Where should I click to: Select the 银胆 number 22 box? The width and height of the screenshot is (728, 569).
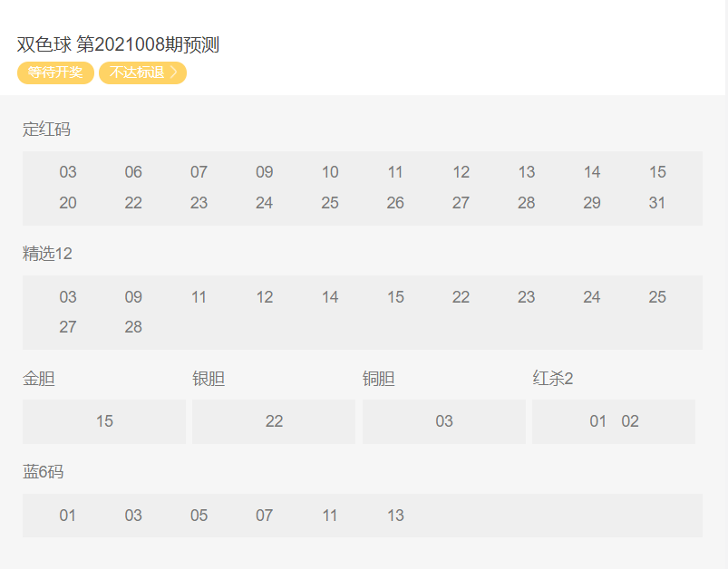274,421
